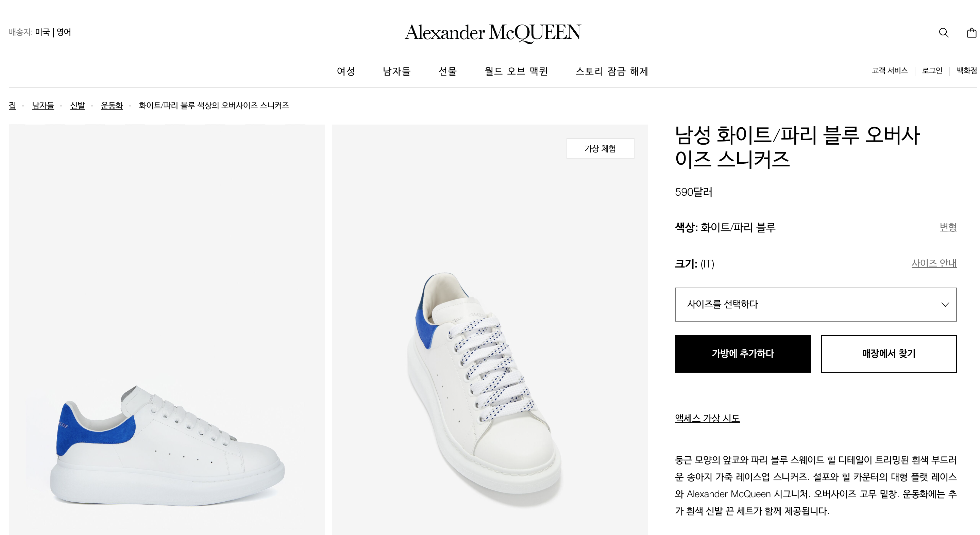Screen dimensions: 980x535
Task: Launch the 가상 체험 button
Action: (x=600, y=148)
